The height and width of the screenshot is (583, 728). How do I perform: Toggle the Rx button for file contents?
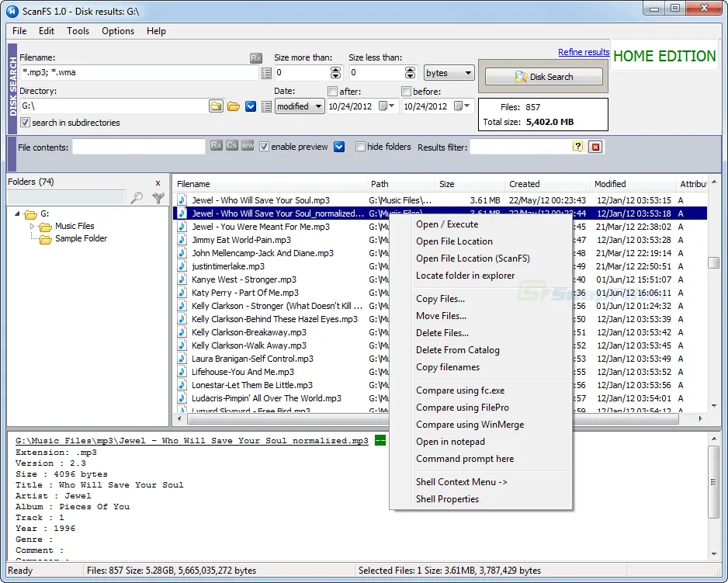217,145
